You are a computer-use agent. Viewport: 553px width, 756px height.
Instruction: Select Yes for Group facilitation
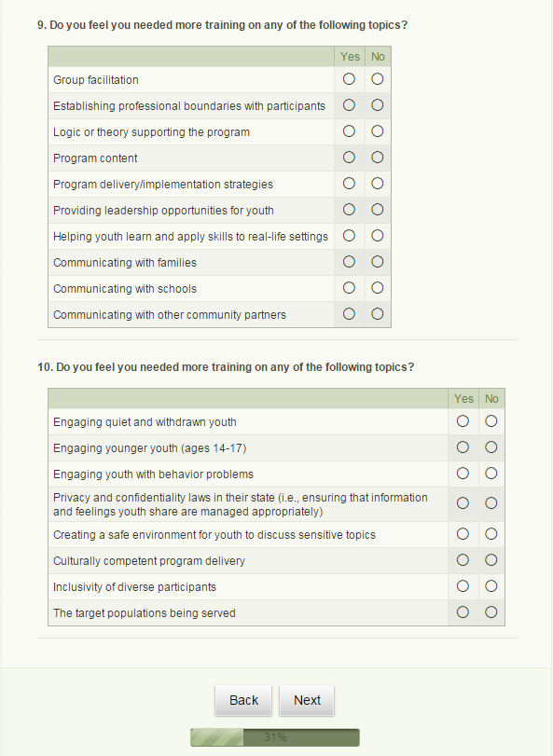click(349, 79)
